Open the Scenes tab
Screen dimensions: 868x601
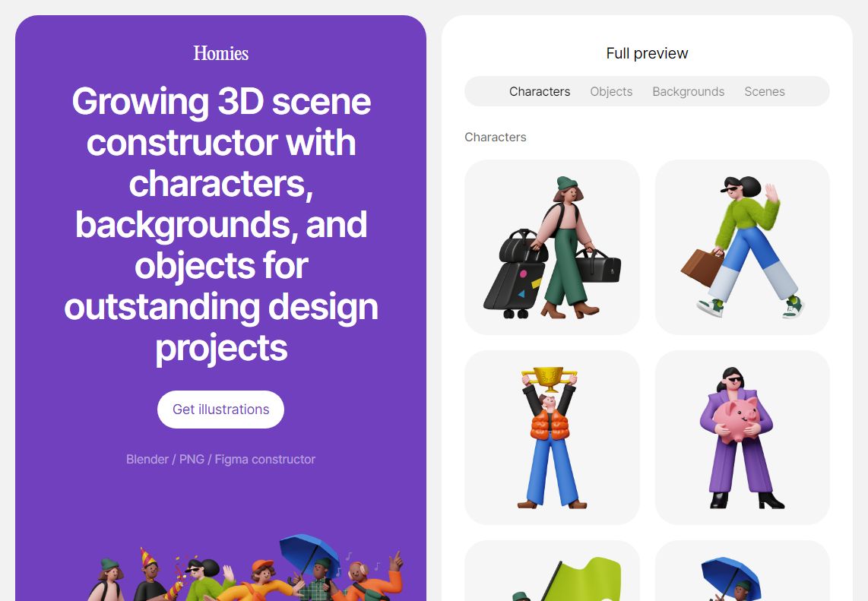[765, 91]
